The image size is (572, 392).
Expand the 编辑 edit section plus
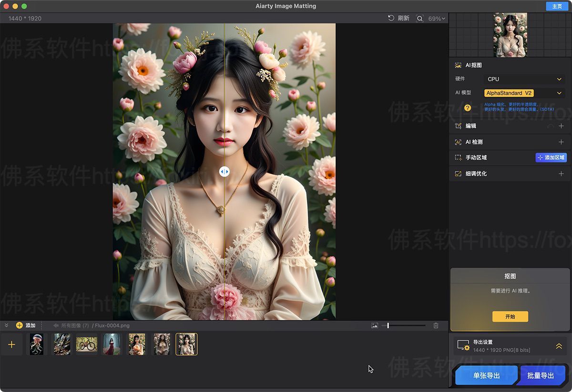[561, 126]
